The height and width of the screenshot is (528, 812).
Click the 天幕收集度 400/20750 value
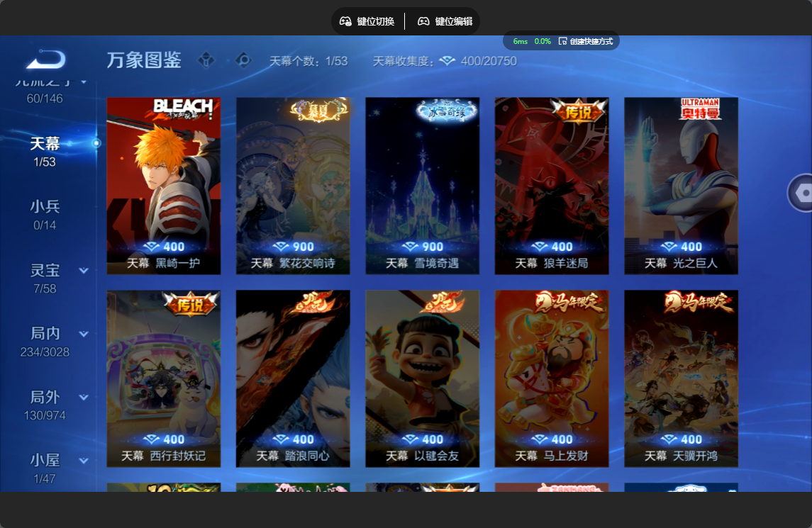coord(489,61)
